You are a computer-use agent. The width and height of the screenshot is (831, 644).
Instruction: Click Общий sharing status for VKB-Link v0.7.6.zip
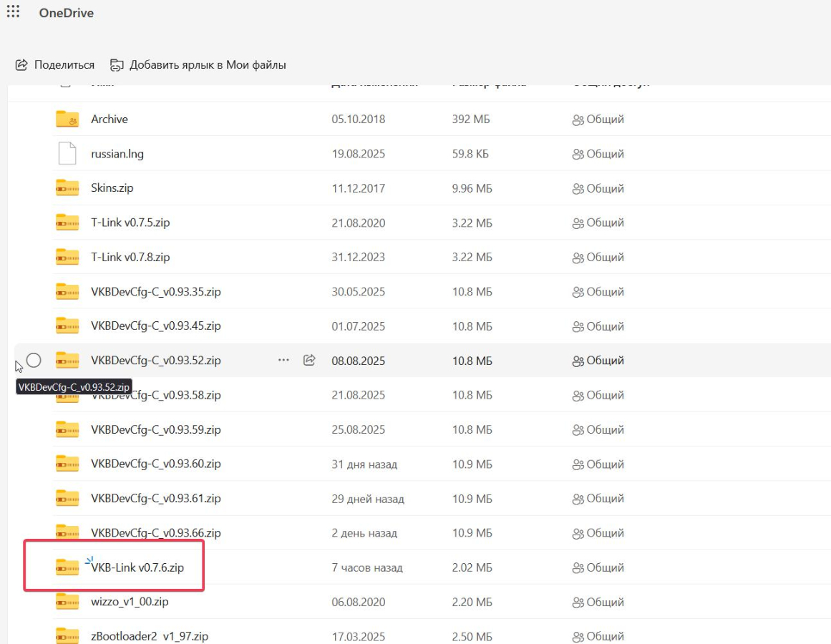(598, 567)
